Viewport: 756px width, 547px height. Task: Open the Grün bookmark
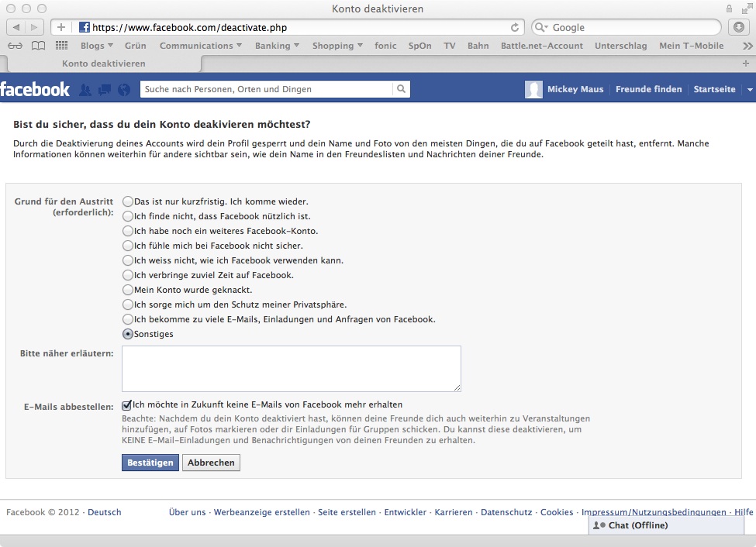136,46
